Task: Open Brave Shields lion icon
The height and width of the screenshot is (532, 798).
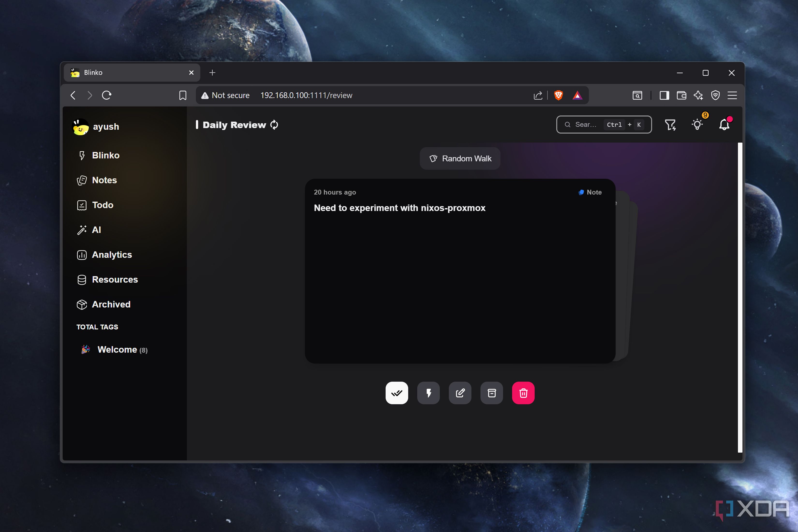Action: point(558,95)
